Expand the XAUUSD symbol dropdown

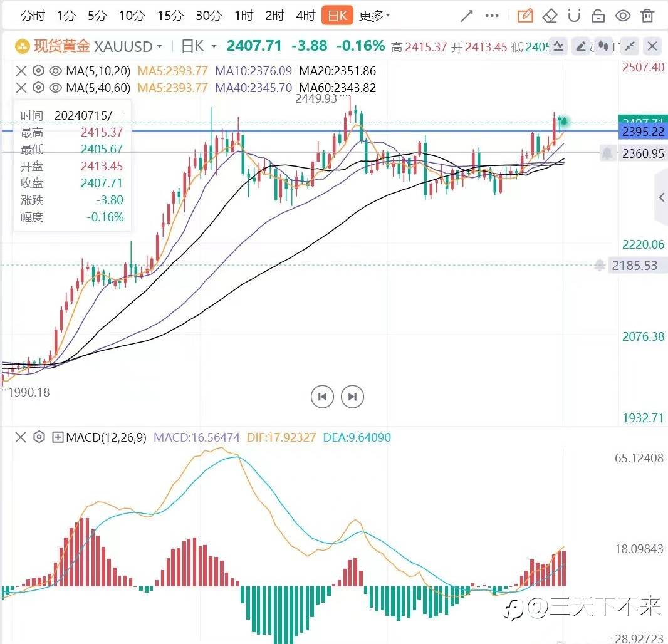(x=159, y=46)
